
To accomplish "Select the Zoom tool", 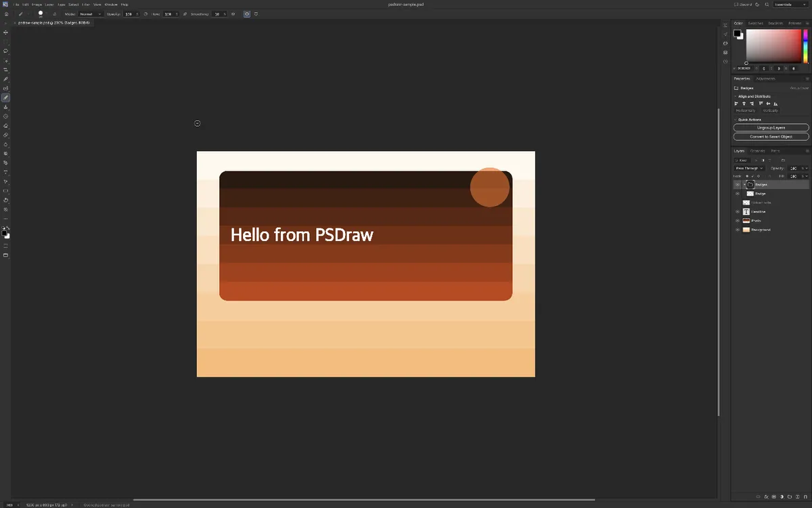I will (5, 209).
